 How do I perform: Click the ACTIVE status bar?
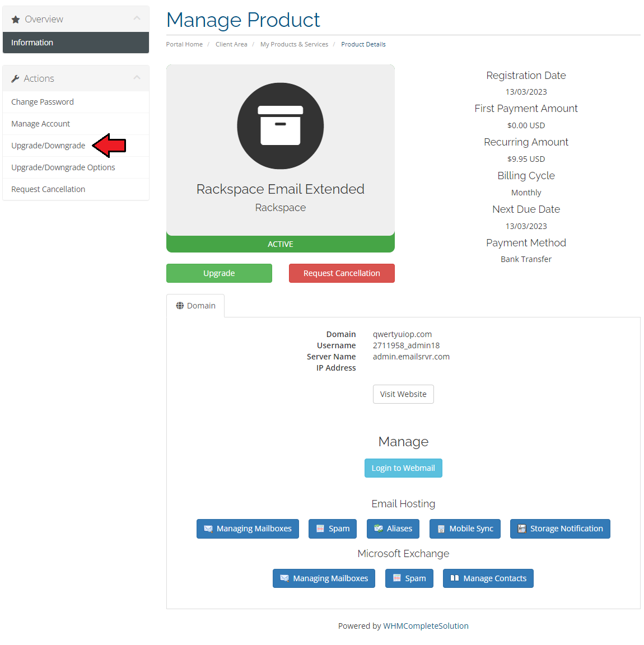280,244
